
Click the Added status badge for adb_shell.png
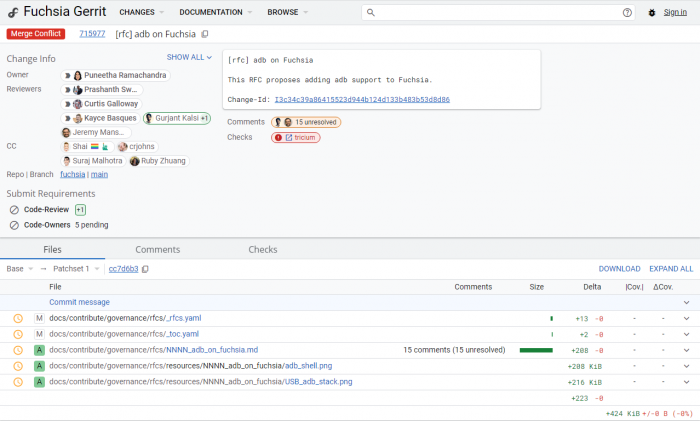(39, 366)
